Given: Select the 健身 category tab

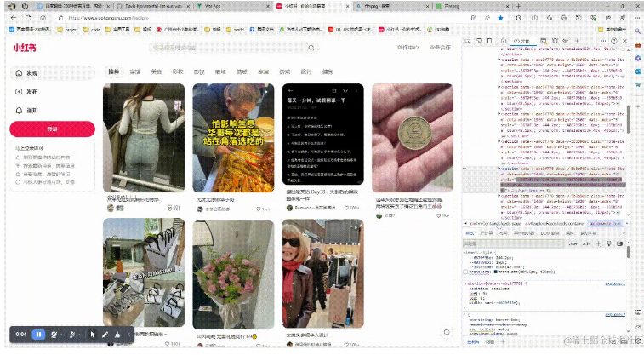Looking at the screenshot, I should (328, 72).
